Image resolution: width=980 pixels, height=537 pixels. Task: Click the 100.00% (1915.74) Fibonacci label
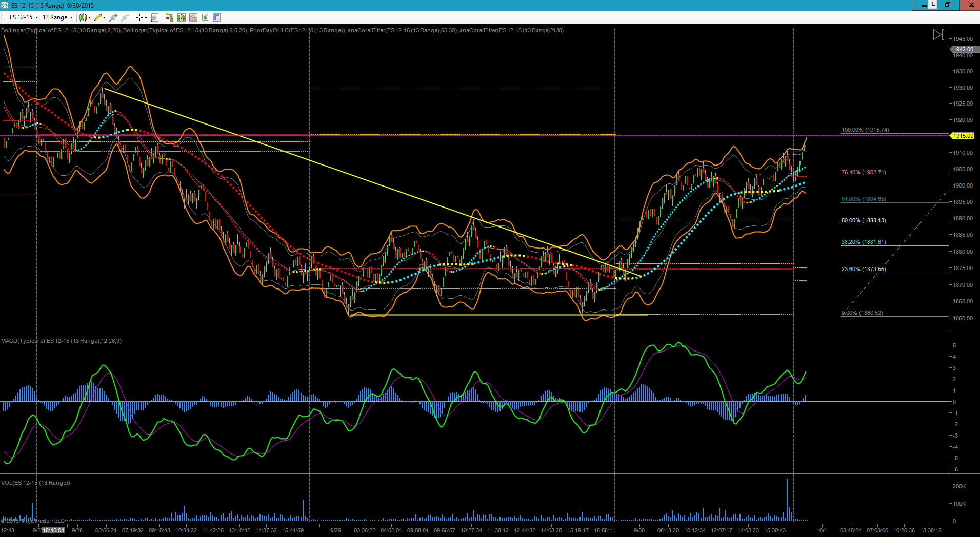(866, 130)
